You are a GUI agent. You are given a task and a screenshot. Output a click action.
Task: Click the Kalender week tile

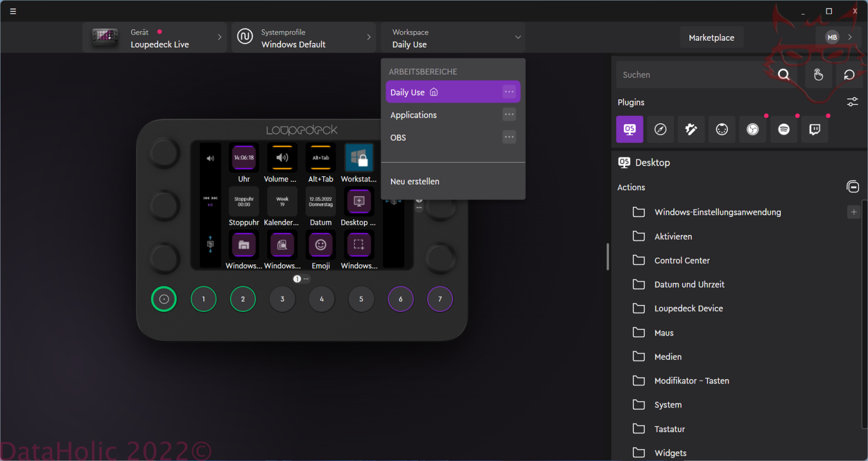(282, 202)
